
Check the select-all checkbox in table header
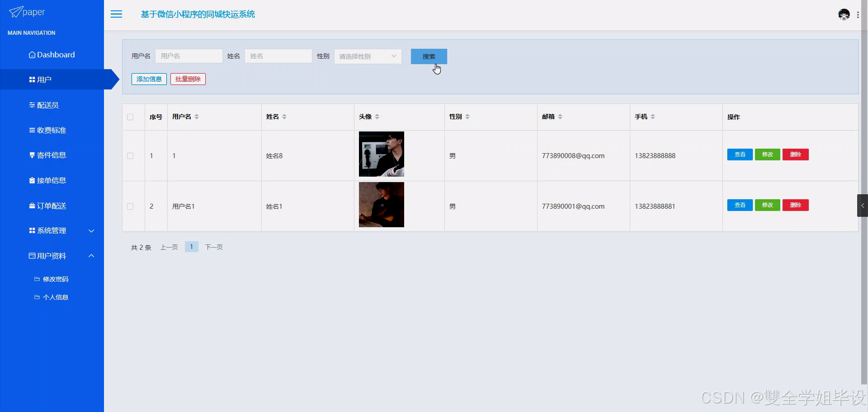131,117
